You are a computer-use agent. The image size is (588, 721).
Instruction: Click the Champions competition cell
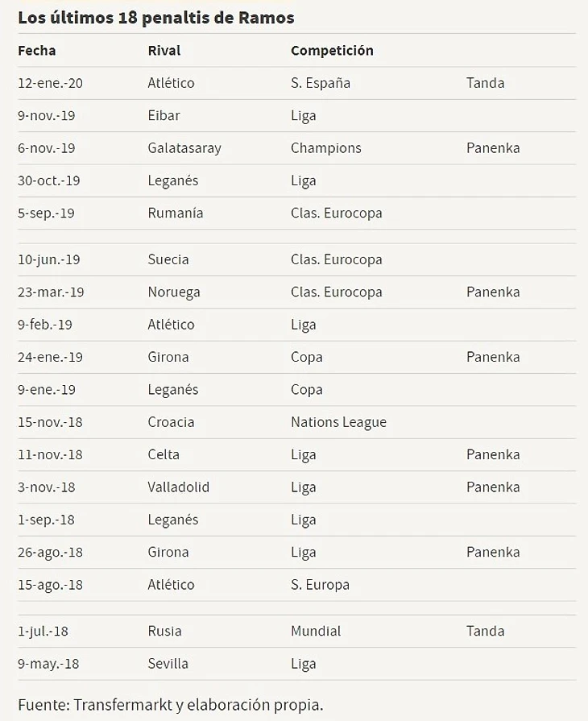[x=325, y=148]
